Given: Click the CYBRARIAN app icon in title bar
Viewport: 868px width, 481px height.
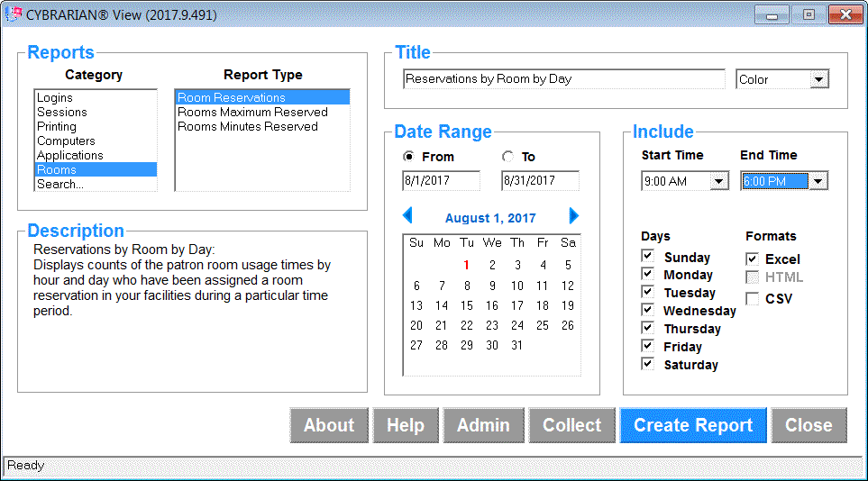Looking at the screenshot, I should click(14, 14).
